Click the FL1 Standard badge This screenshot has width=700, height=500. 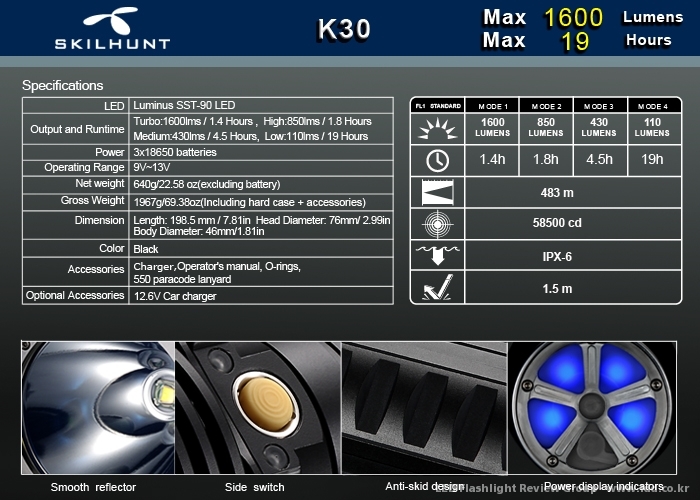(x=437, y=105)
